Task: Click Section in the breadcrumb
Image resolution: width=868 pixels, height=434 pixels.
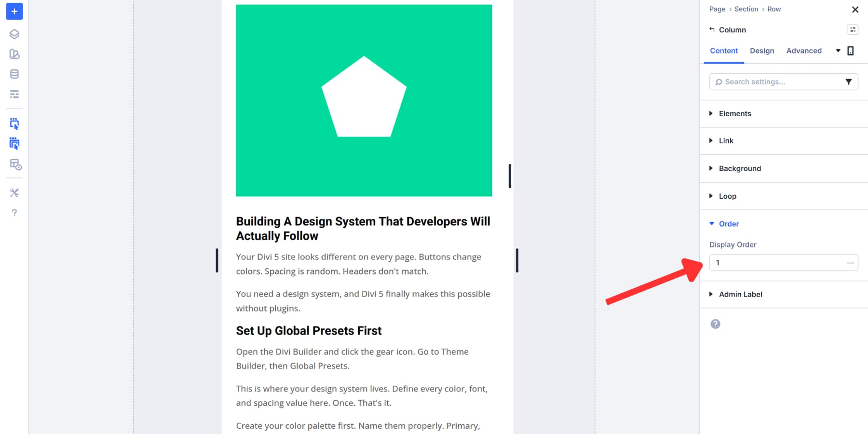Action: tap(746, 9)
